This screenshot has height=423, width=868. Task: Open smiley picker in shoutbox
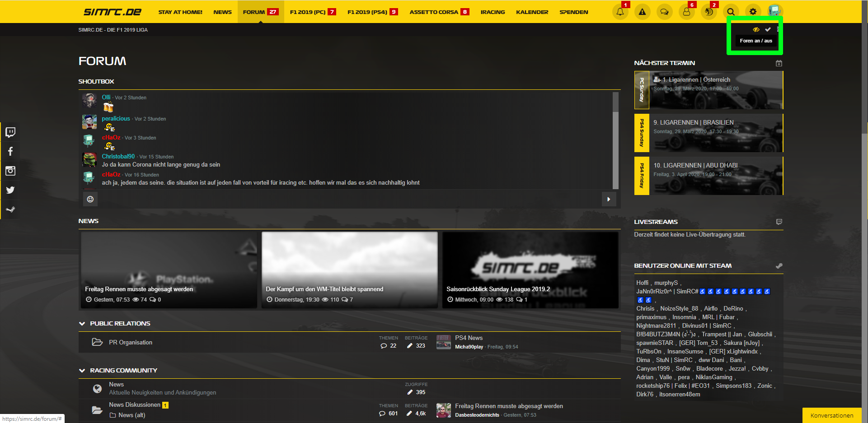90,199
